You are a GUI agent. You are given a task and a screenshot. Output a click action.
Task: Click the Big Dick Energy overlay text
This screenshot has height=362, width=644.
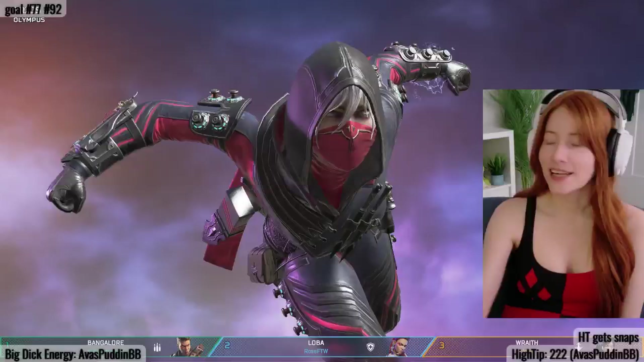pos(73,354)
